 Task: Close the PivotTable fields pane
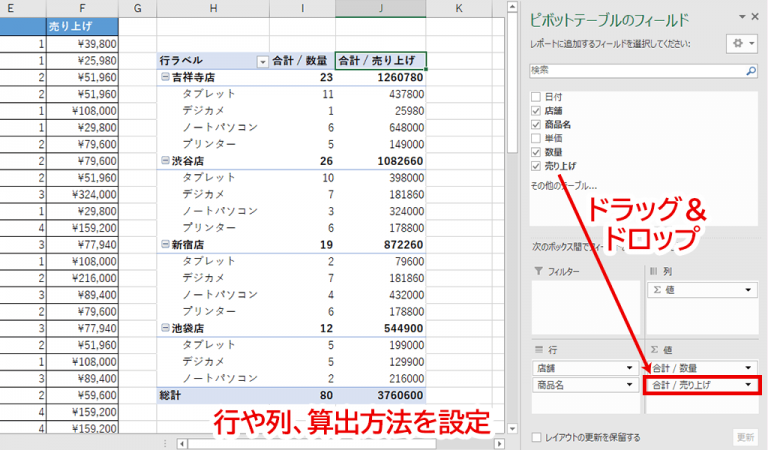point(755,17)
